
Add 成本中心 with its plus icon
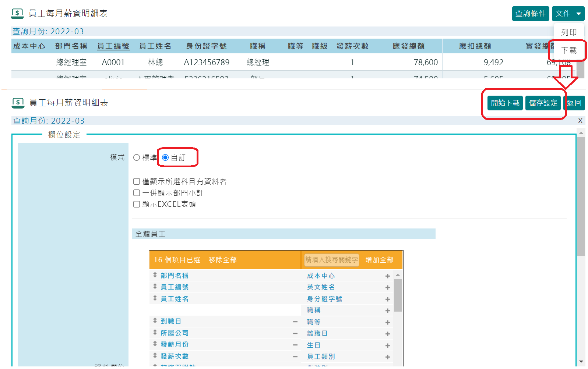387,276
